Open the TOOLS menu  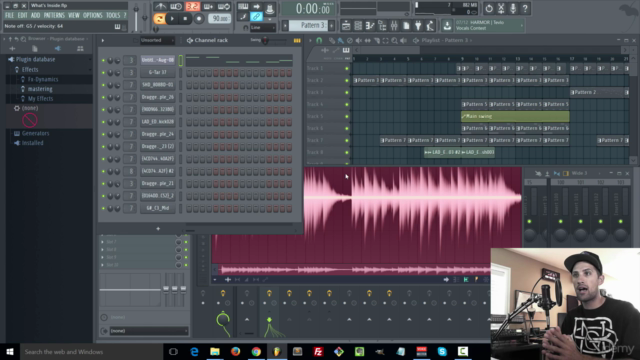(x=113, y=16)
